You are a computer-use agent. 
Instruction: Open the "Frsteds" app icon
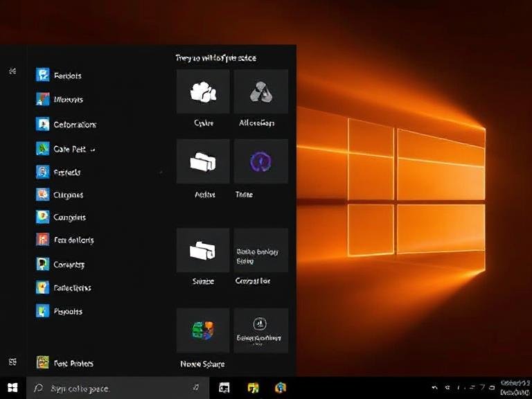click(43, 172)
